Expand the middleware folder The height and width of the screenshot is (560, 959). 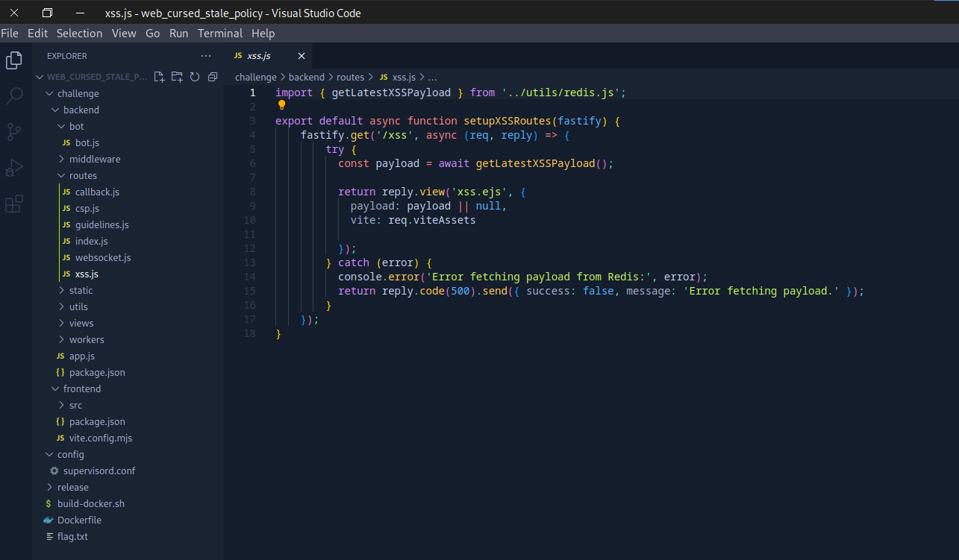click(x=94, y=159)
